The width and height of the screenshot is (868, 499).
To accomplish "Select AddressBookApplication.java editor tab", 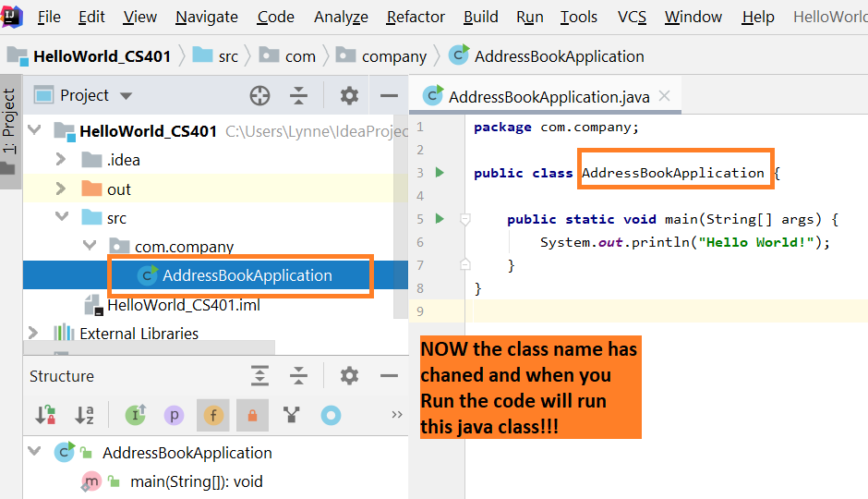I will pyautogui.click(x=549, y=96).
